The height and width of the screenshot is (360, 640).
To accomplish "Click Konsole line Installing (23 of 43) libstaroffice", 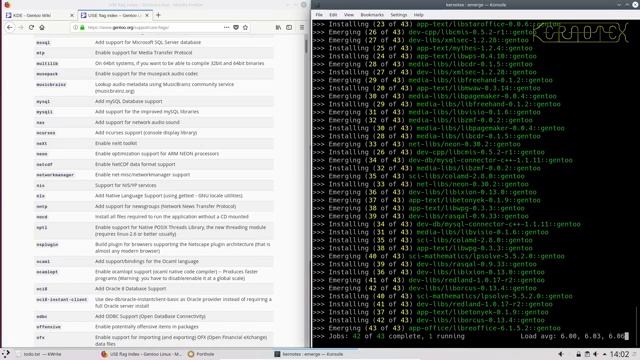I will pos(437,24).
